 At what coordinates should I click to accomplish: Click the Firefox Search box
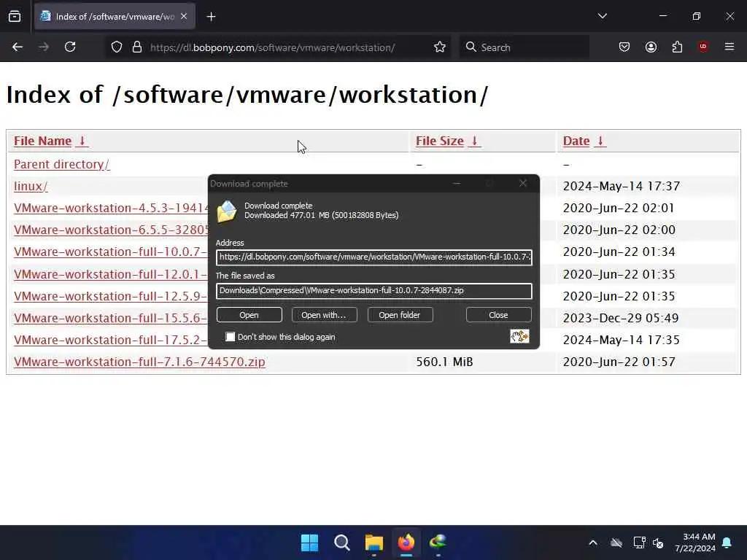[x=524, y=47]
